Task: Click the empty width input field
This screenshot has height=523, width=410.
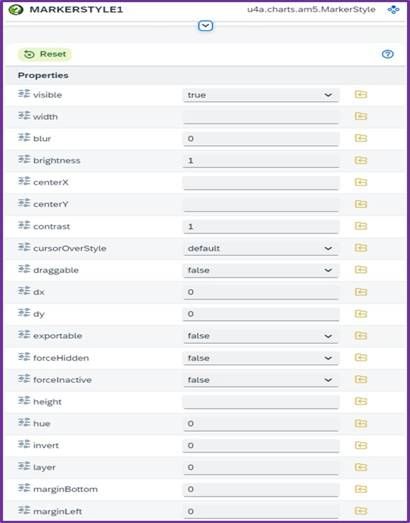Action: pyautogui.click(x=261, y=117)
